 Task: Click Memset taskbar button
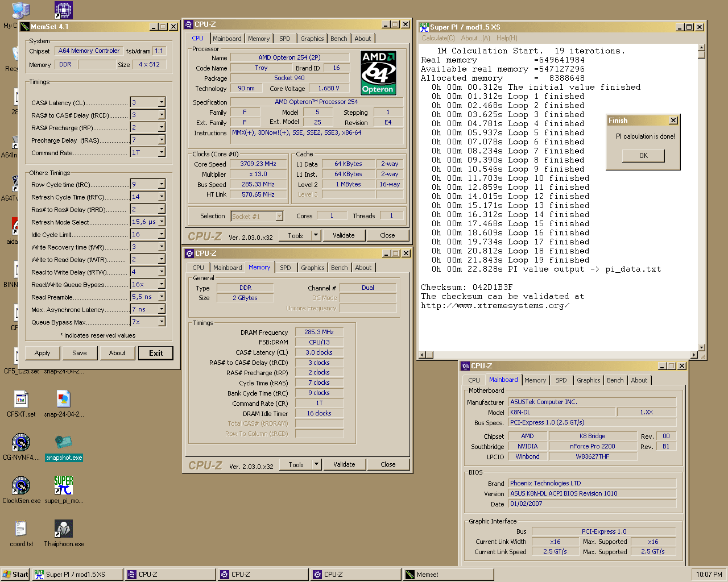pyautogui.click(x=448, y=575)
